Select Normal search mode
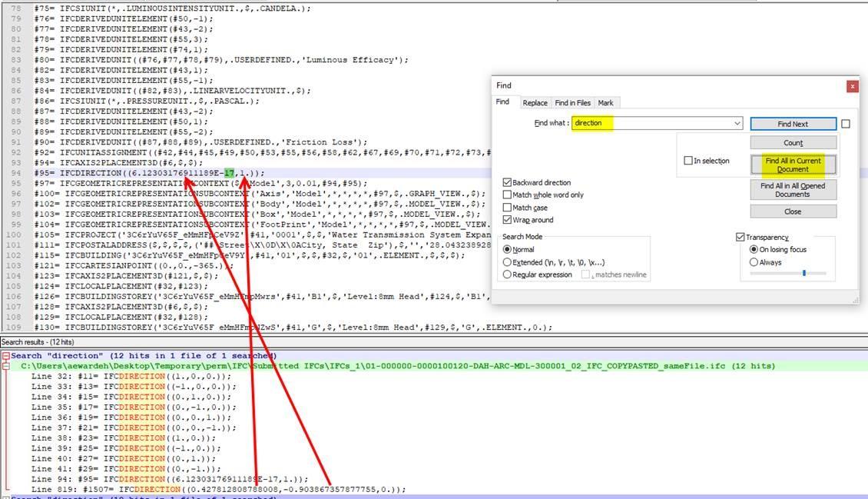Screen dimensions: 868x499 (x=506, y=250)
